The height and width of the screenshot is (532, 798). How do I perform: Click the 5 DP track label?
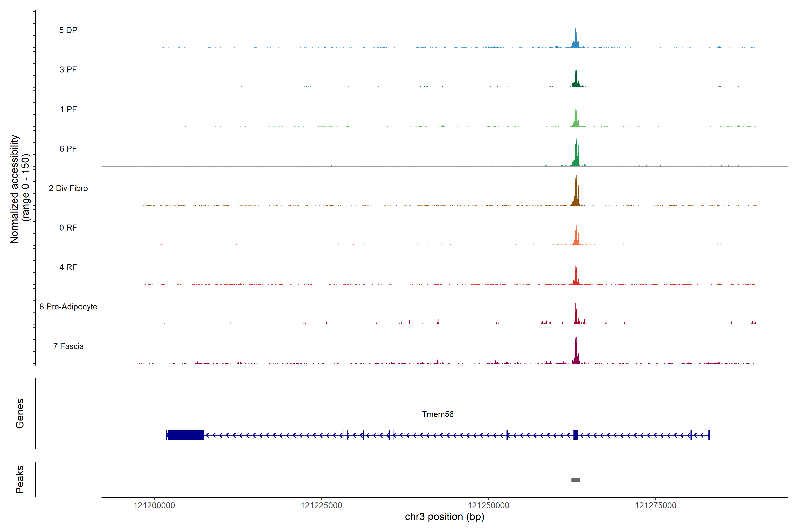coord(68,30)
